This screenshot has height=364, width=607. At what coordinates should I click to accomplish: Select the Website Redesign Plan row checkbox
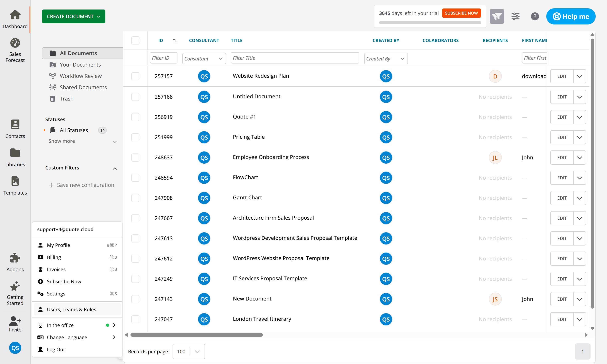(135, 76)
